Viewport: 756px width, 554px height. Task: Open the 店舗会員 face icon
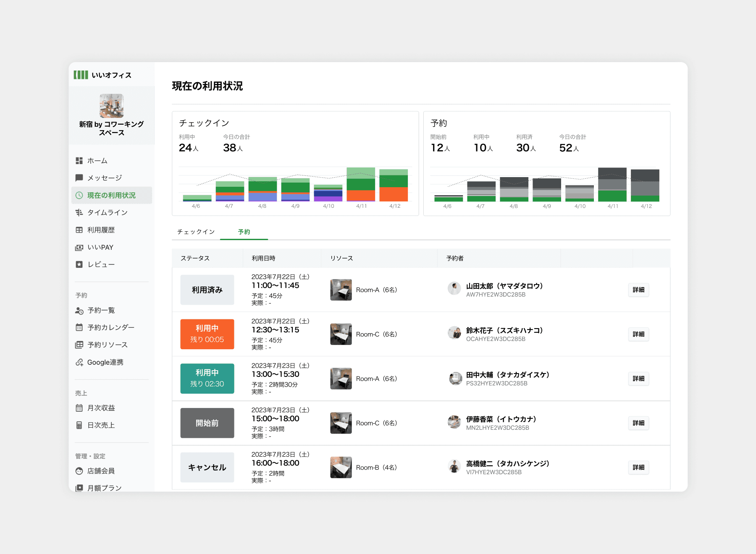(x=79, y=471)
